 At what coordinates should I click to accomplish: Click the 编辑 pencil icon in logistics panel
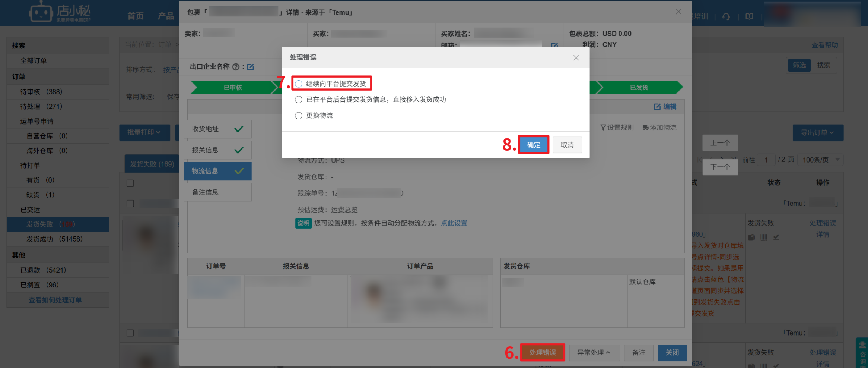657,107
